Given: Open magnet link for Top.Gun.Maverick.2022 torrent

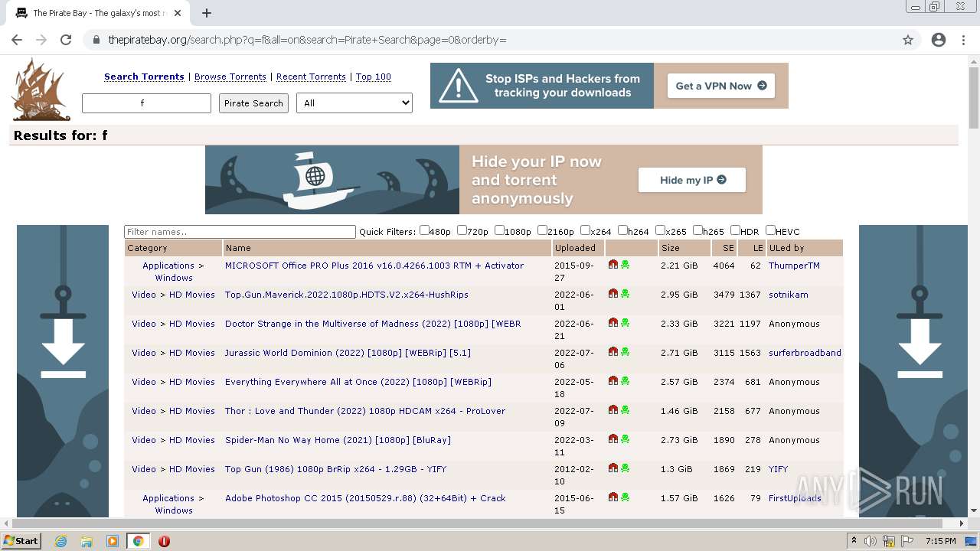Looking at the screenshot, I should [613, 294].
